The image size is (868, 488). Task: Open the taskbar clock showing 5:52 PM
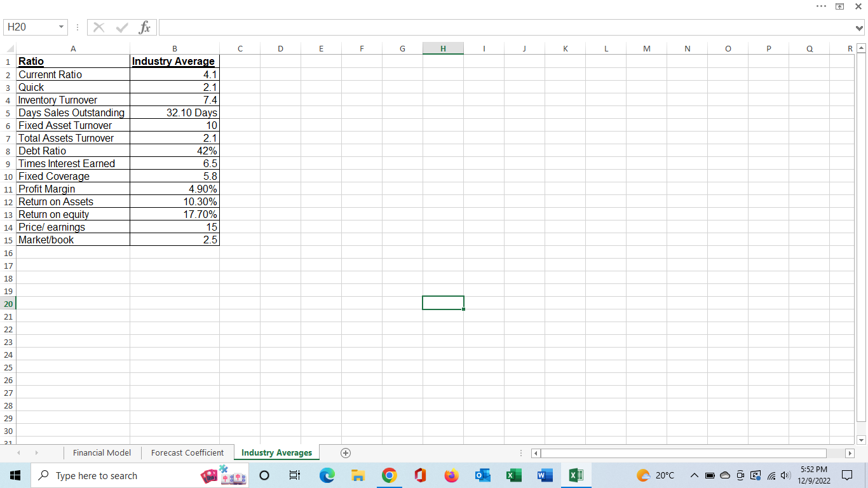click(814, 475)
